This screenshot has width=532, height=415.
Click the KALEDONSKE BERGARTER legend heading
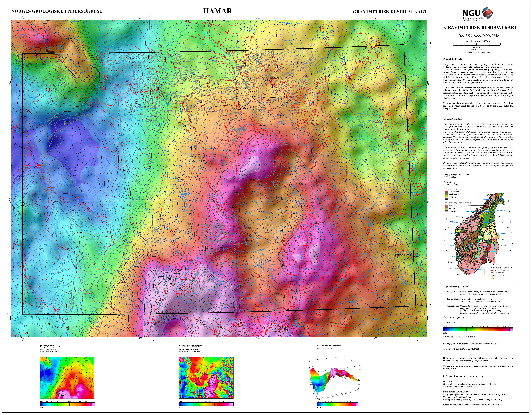point(453,189)
